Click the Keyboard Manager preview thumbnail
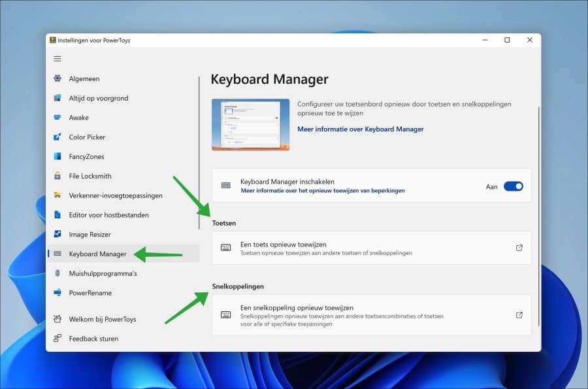Viewport: 588px width, 389px height. pos(250,124)
